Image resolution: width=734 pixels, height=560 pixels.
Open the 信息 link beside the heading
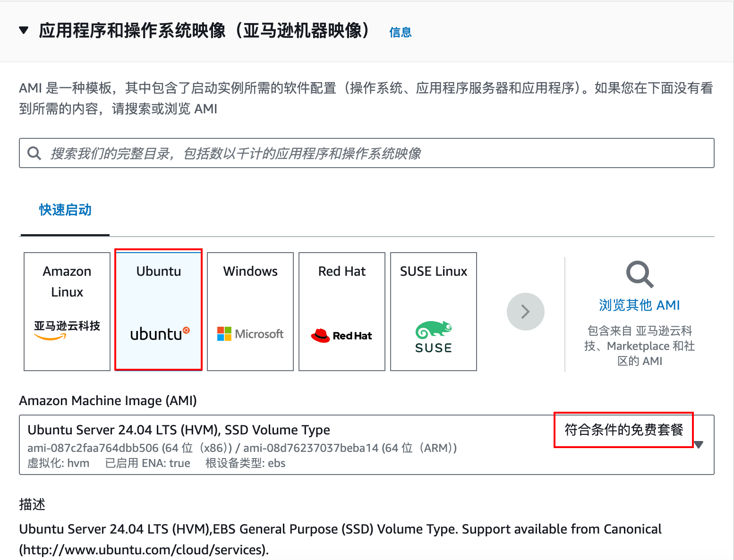(x=400, y=32)
